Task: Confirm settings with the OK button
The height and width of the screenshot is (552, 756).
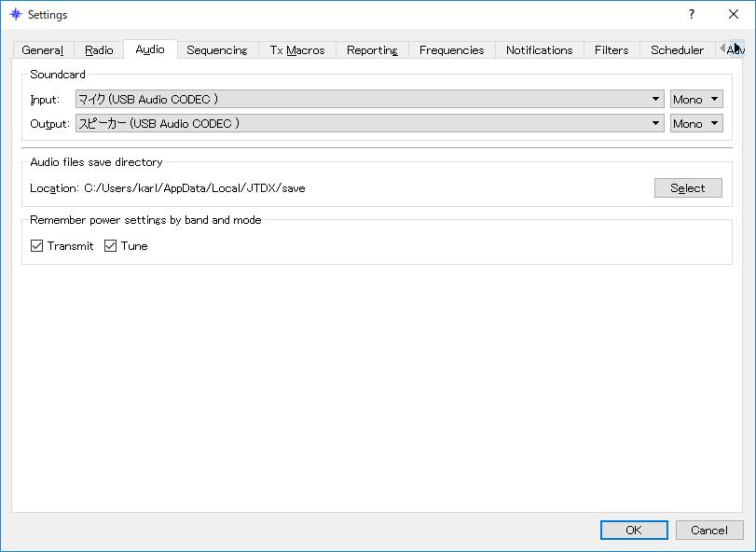Action: (634, 531)
